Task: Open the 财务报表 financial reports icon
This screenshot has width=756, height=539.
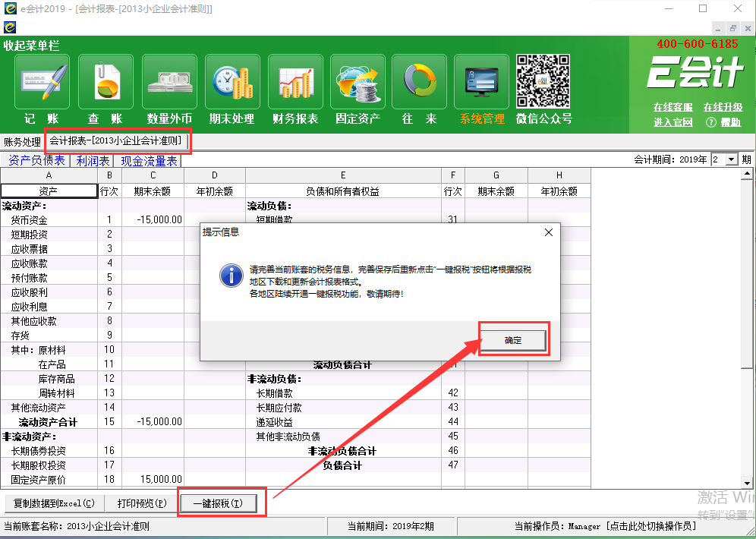Action: click(295, 82)
